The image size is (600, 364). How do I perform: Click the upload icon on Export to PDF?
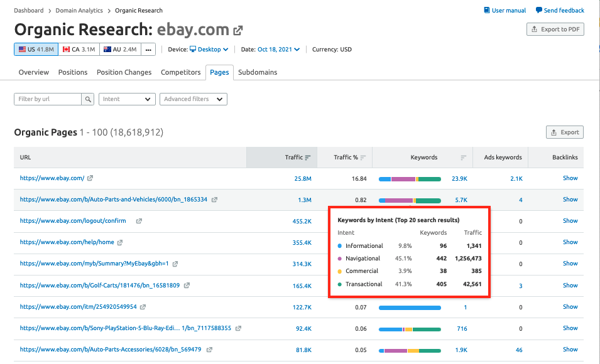534,29
